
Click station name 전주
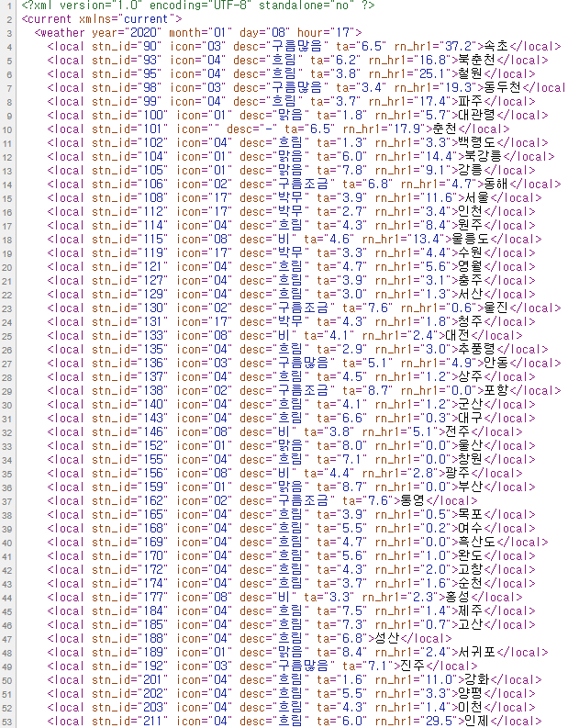coord(458,431)
